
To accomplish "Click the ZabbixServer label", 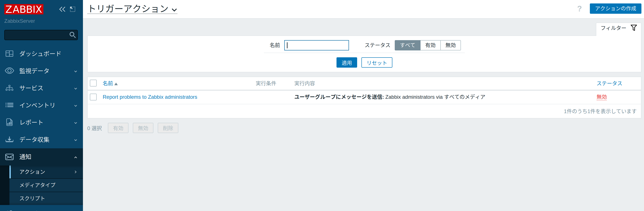I will click(x=20, y=21).
